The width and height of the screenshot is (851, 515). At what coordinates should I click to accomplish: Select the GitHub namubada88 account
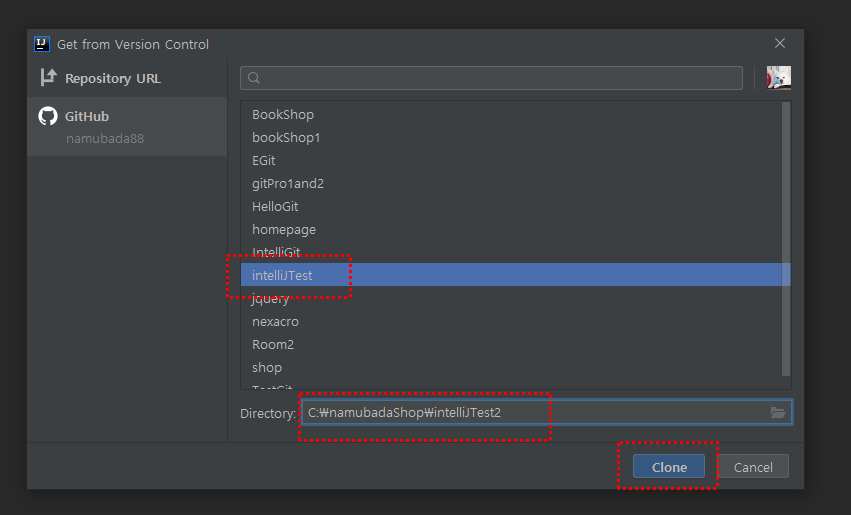(x=127, y=127)
